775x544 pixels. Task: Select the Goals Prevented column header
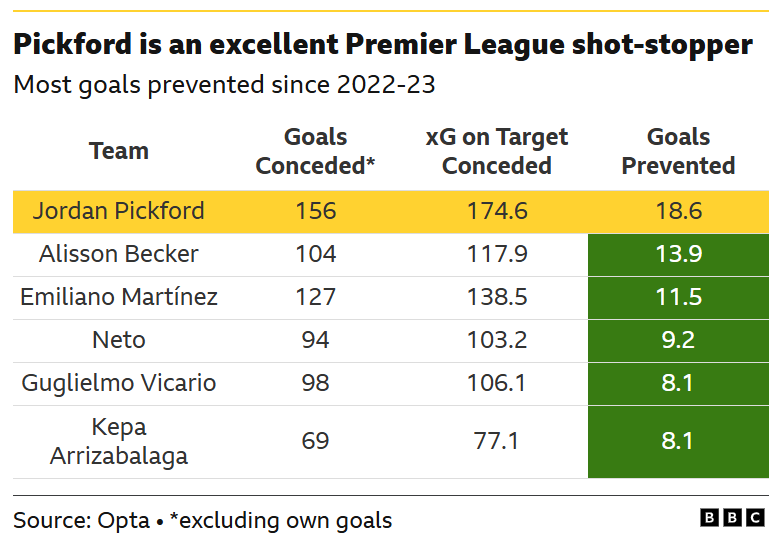coord(678,151)
